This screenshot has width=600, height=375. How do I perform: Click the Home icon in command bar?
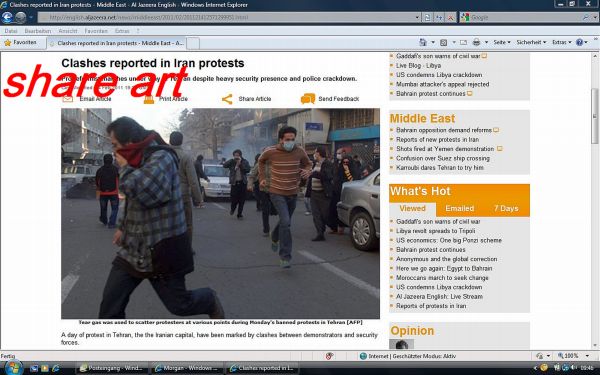point(423,42)
